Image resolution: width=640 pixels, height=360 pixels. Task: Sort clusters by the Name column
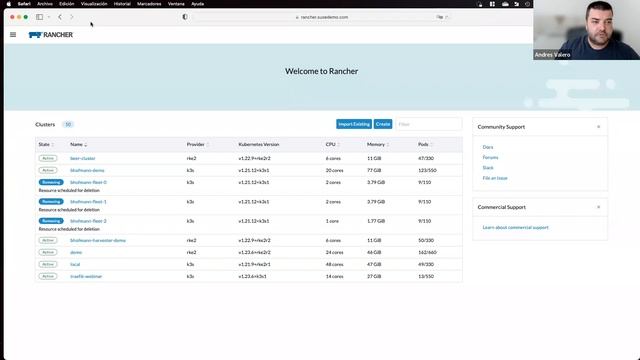(78, 144)
